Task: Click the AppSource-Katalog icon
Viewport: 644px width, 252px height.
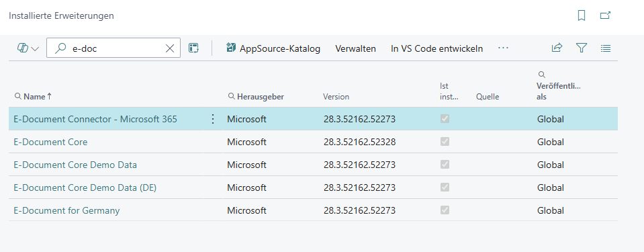Action: click(231, 48)
